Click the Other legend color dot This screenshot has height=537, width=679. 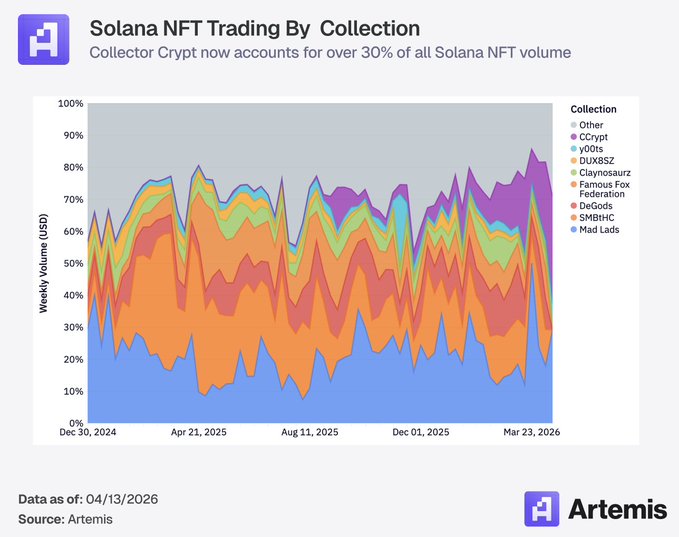(573, 125)
